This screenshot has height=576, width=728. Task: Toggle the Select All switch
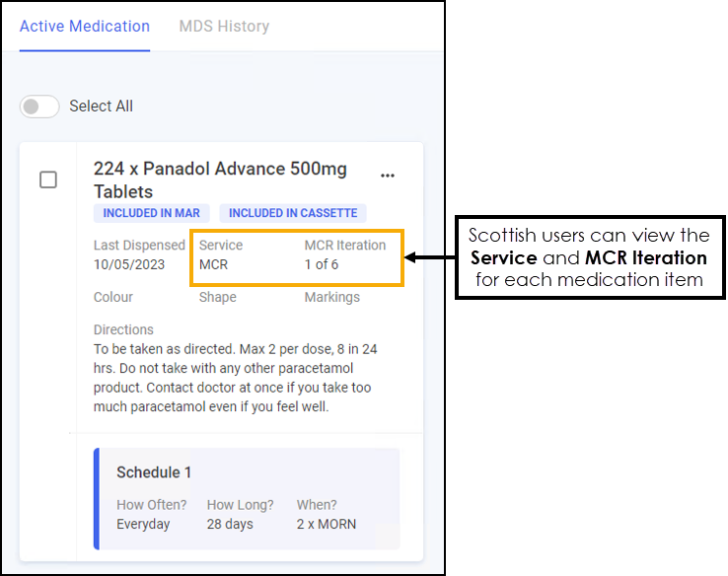40,107
